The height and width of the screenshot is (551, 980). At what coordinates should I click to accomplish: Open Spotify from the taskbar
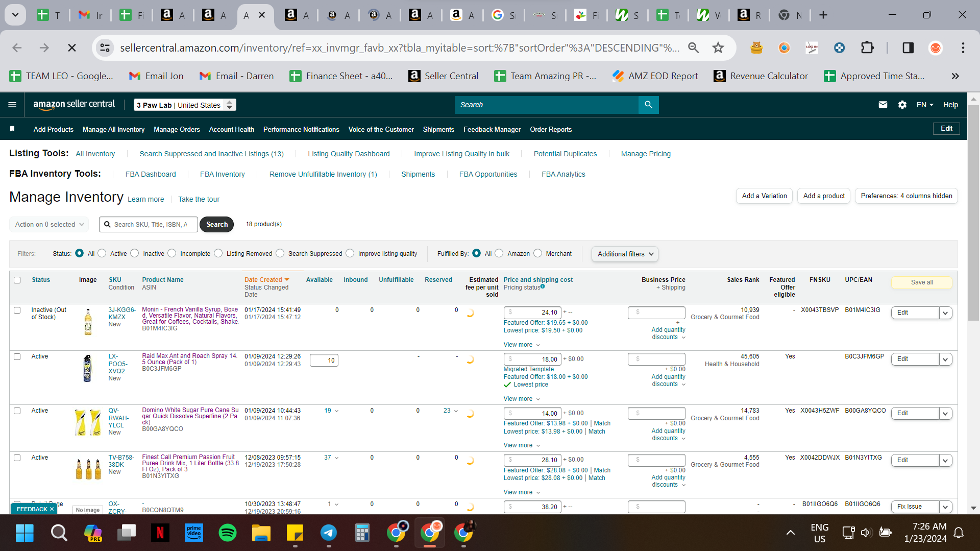click(x=227, y=533)
